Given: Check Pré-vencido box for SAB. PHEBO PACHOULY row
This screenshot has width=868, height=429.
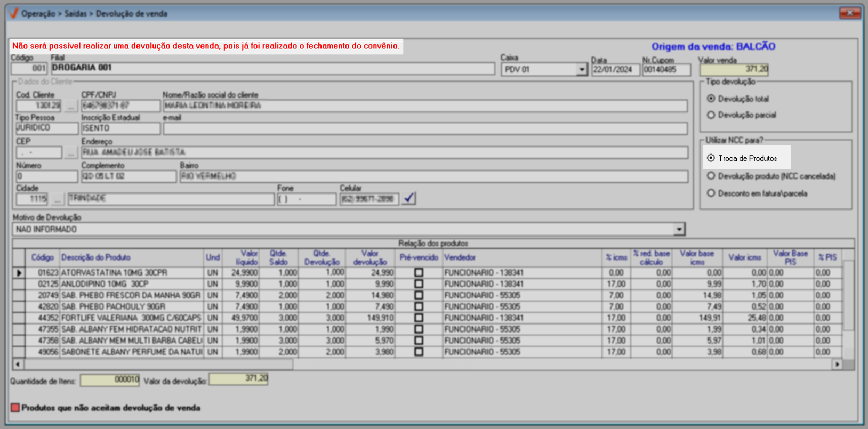Looking at the screenshot, I should pos(419,306).
